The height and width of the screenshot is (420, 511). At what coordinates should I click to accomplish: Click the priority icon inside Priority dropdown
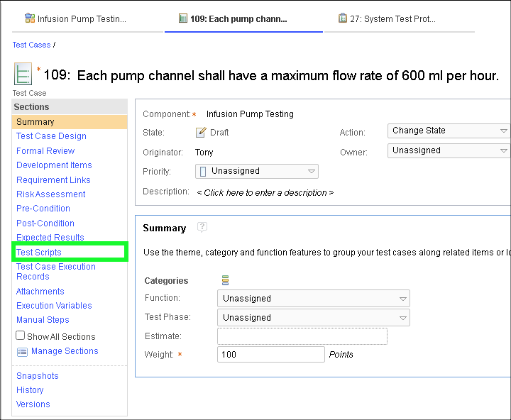(x=204, y=171)
